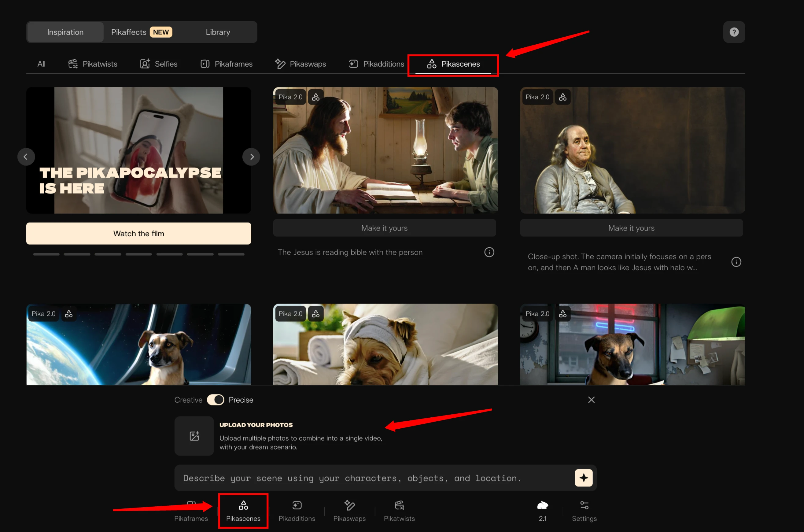This screenshot has height=532, width=804.
Task: Click Watch the film button
Action: pos(138,233)
